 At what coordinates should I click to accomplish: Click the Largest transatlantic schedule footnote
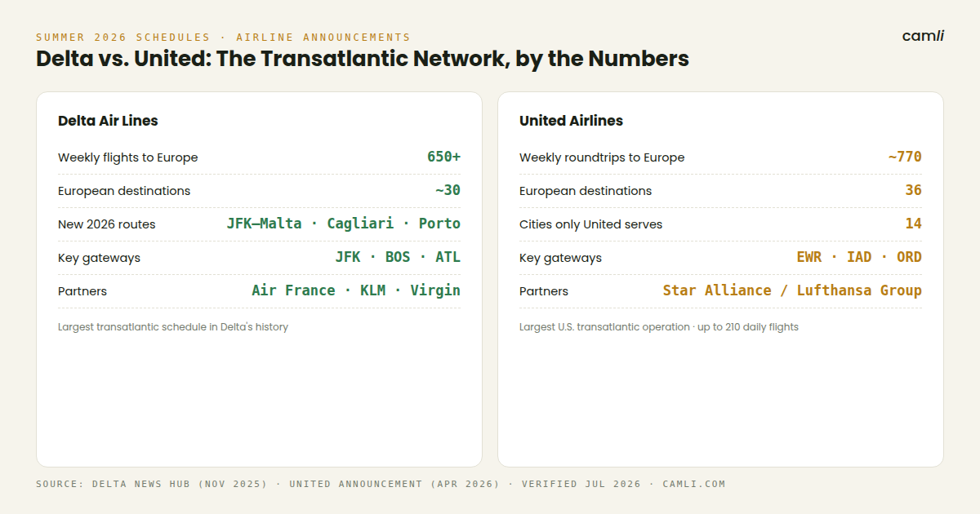click(173, 327)
